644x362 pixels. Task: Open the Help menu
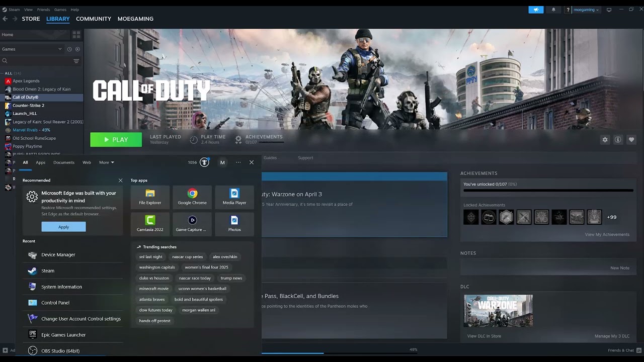74,10
